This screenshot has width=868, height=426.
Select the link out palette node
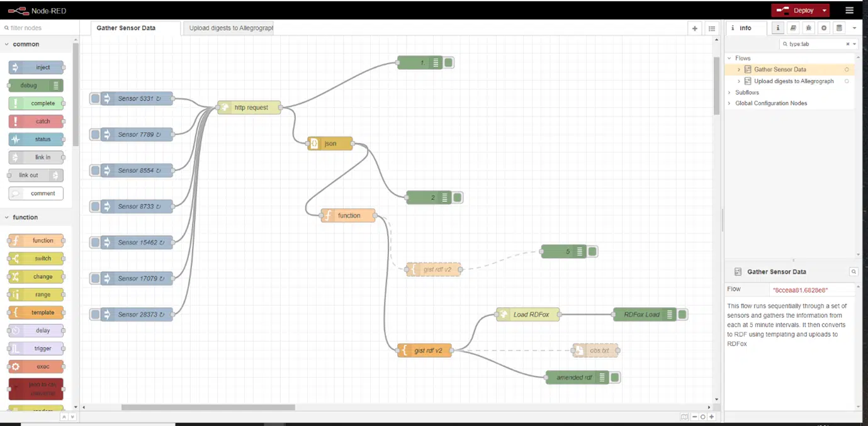pyautogui.click(x=36, y=176)
